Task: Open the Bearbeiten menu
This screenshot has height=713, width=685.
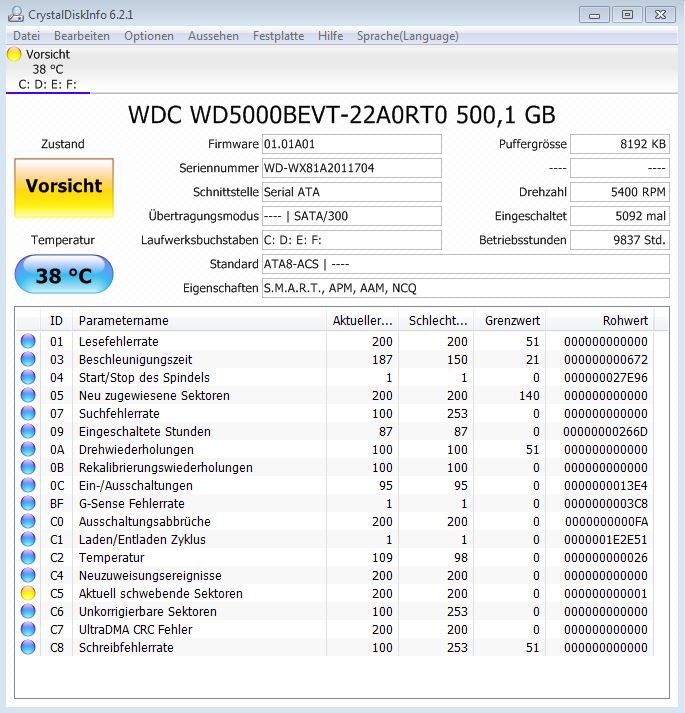Action: pyautogui.click(x=82, y=36)
